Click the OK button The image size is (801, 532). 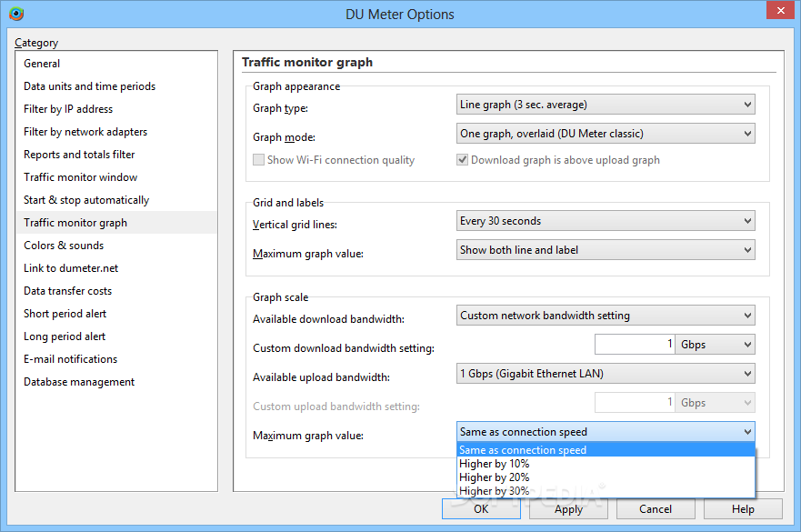[481, 509]
